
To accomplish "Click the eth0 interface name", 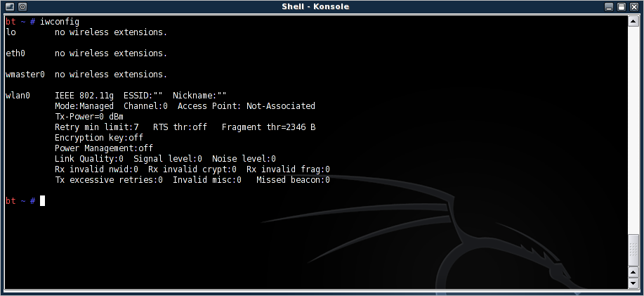I will click(15, 53).
